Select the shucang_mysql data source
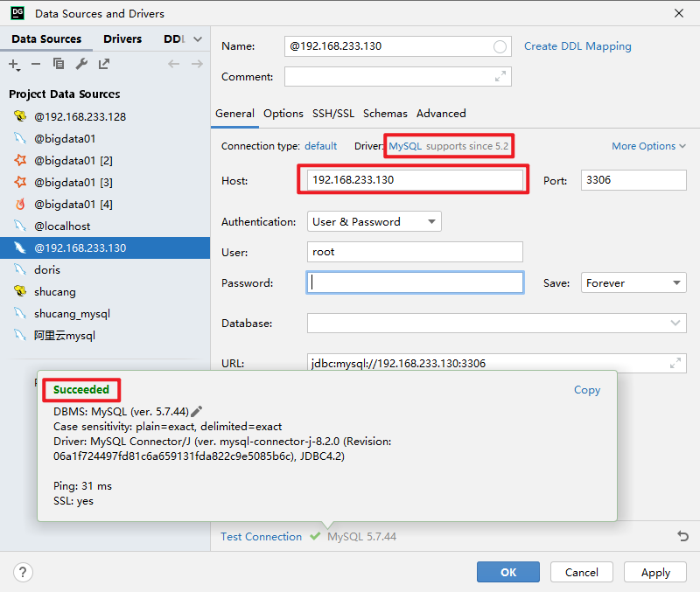 pyautogui.click(x=105, y=313)
